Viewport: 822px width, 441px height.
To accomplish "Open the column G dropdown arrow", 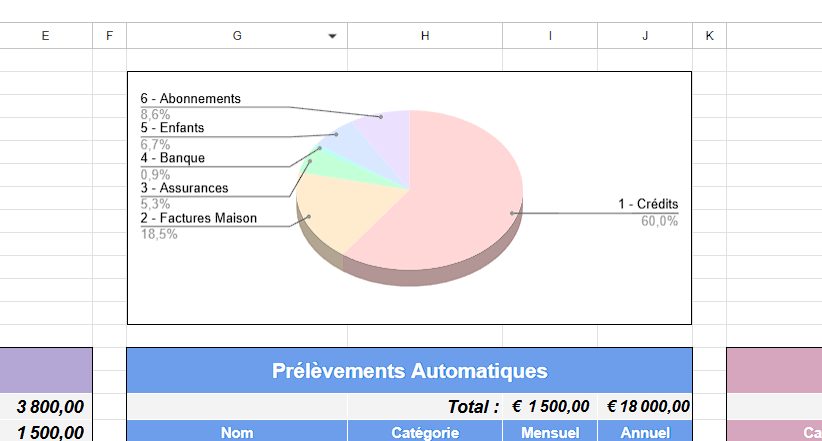I will coord(333,36).
